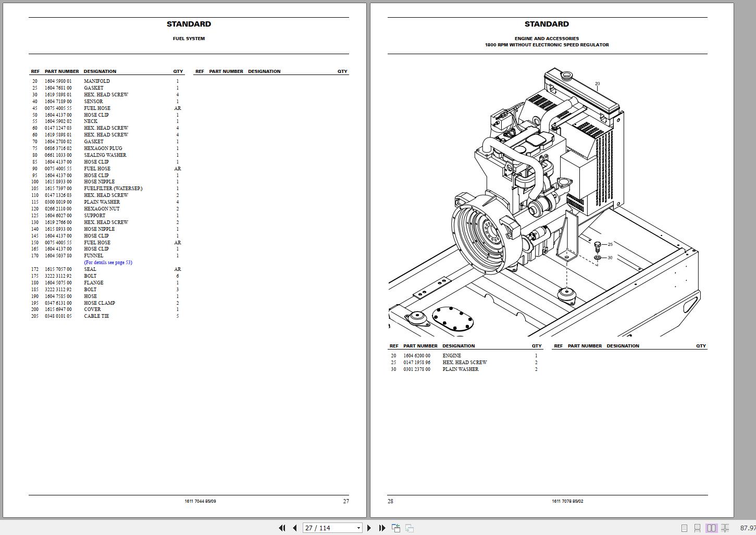The width and height of the screenshot is (756, 535).
Task: Click the document number 1611 7078 85/02
Action: [x=567, y=501]
